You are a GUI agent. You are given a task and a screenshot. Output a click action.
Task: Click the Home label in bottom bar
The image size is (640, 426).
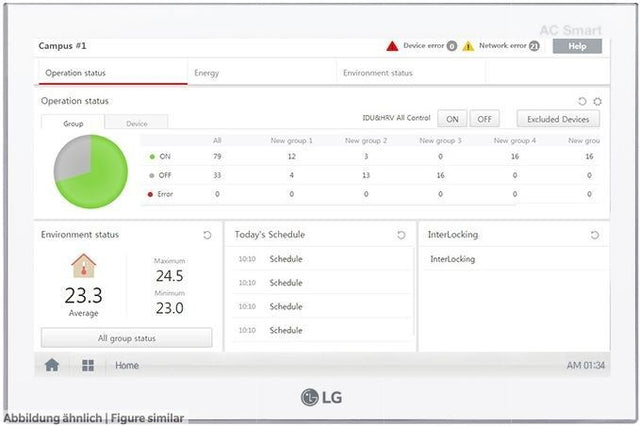(127, 365)
